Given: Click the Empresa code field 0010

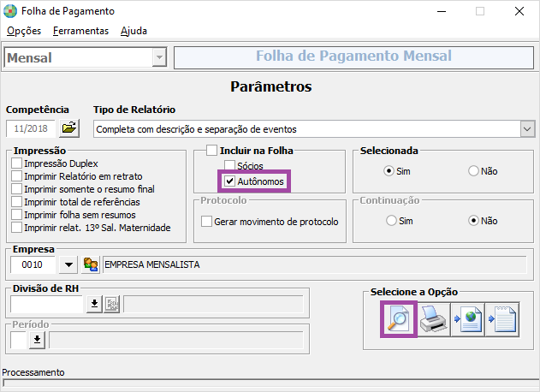Looking at the screenshot, I should click(x=33, y=264).
